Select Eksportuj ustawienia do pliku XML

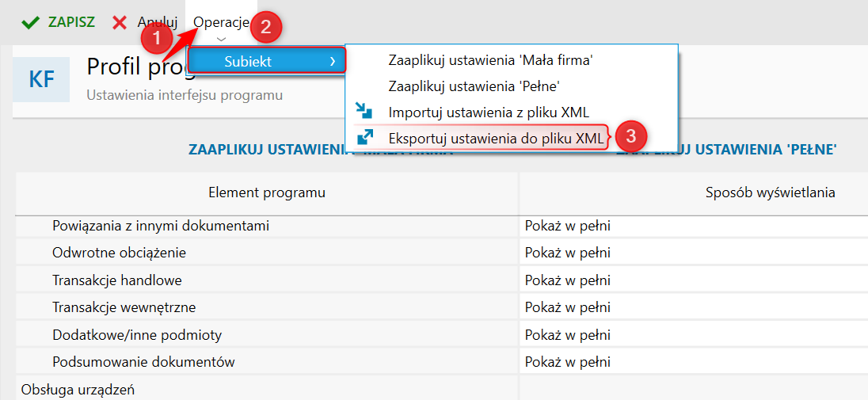click(x=496, y=138)
